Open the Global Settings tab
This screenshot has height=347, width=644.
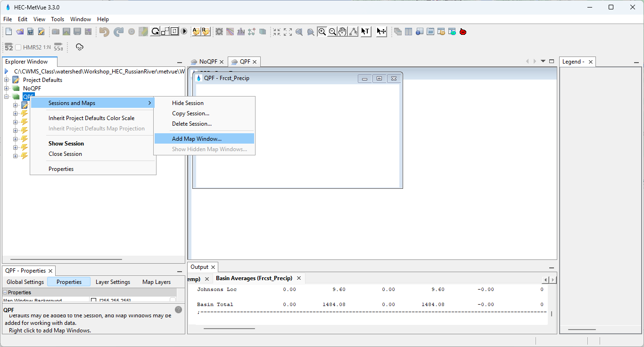[x=25, y=282]
